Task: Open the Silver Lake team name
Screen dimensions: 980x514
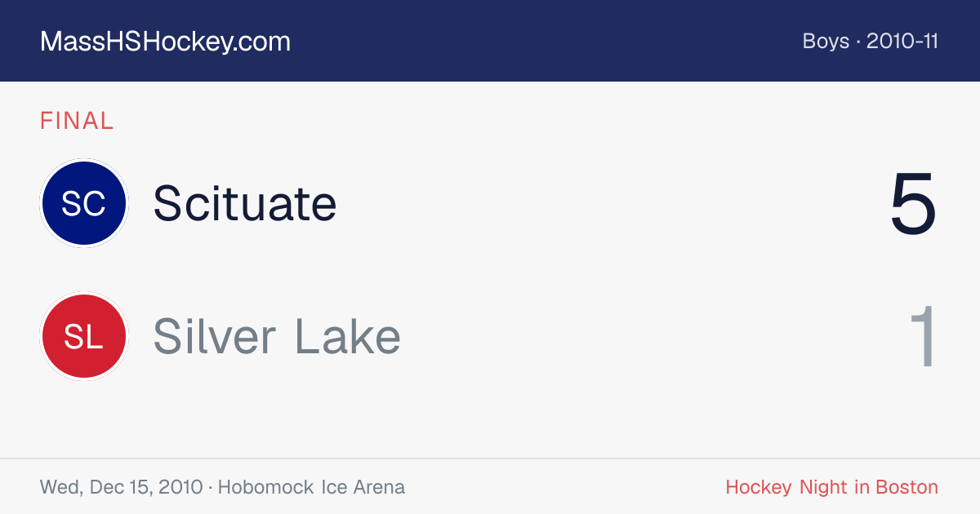Action: [x=277, y=336]
